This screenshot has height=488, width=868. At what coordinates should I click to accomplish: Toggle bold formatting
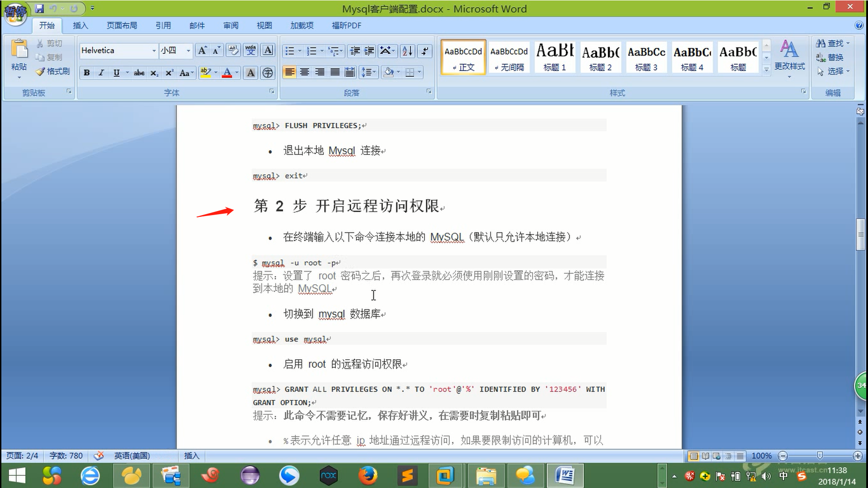86,73
